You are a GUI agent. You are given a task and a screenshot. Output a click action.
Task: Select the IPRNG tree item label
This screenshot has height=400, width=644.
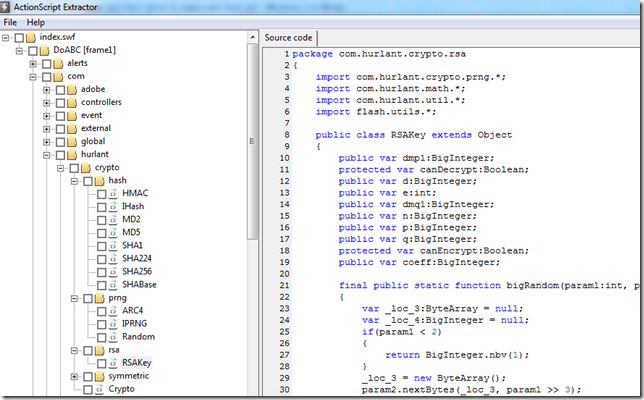tap(134, 324)
